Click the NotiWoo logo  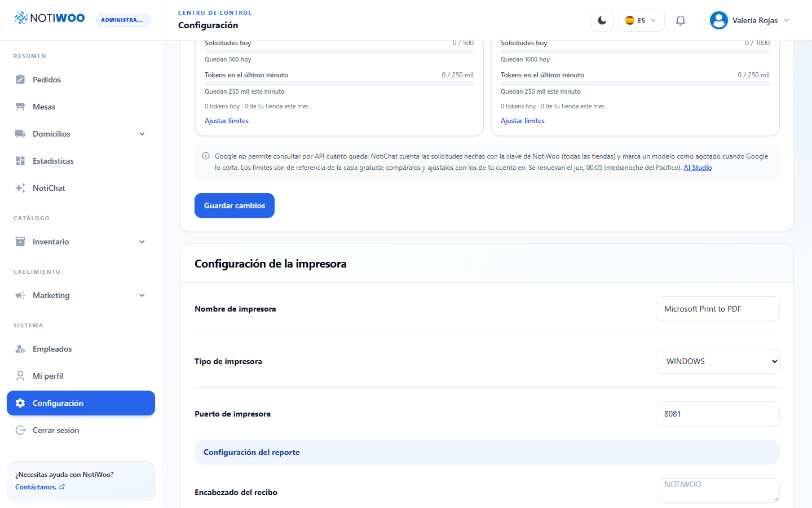[x=50, y=18]
